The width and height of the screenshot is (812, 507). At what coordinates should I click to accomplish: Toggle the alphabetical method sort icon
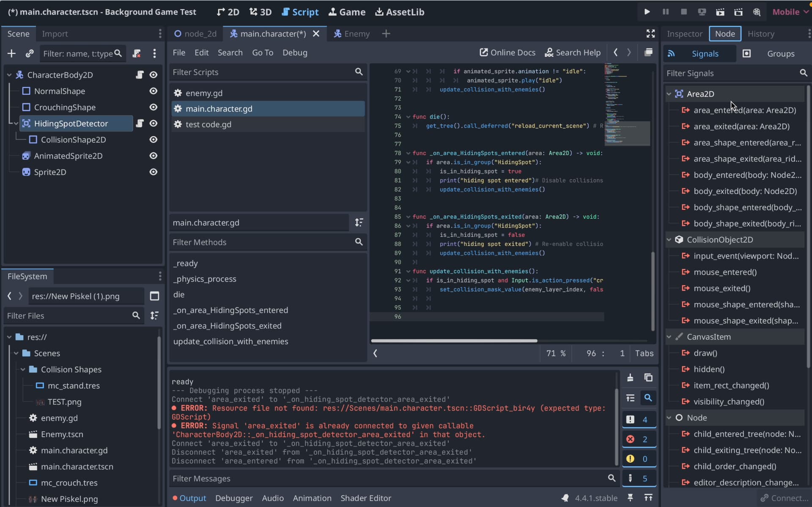tap(359, 223)
